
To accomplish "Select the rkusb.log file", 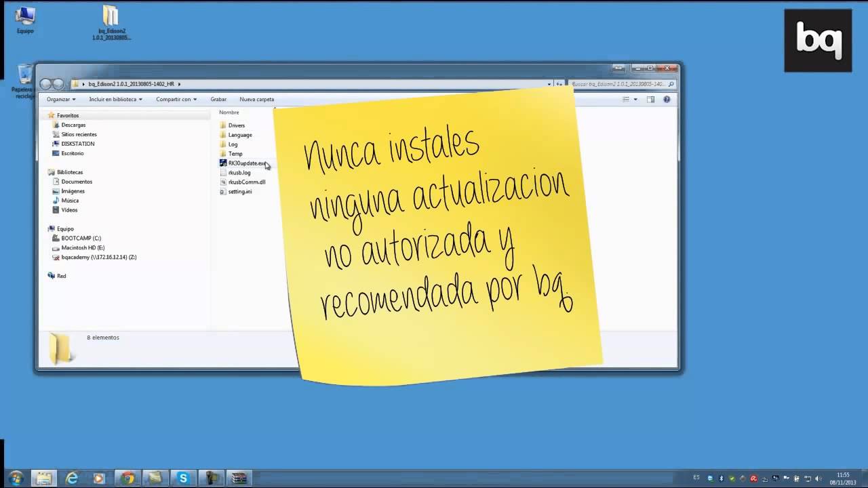I will coord(235,173).
